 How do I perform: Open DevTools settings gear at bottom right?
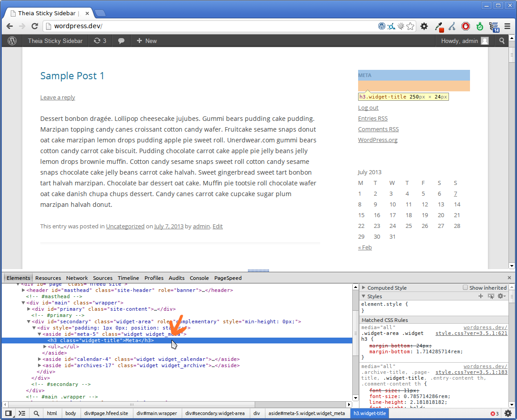click(x=508, y=413)
